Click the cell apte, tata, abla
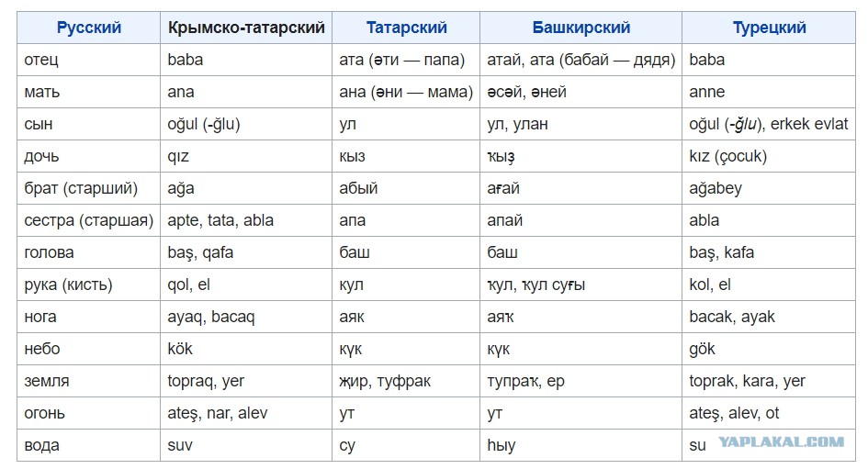 246,220
